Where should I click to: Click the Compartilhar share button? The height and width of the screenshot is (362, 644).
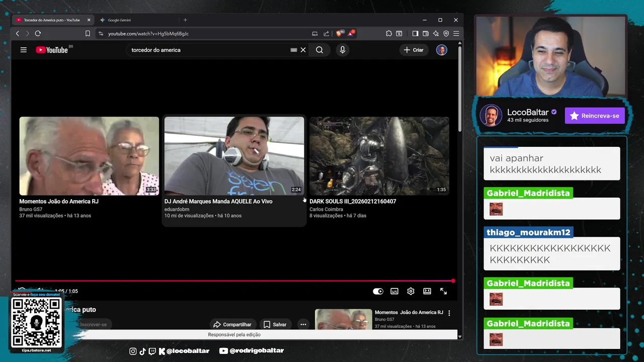tap(232, 324)
